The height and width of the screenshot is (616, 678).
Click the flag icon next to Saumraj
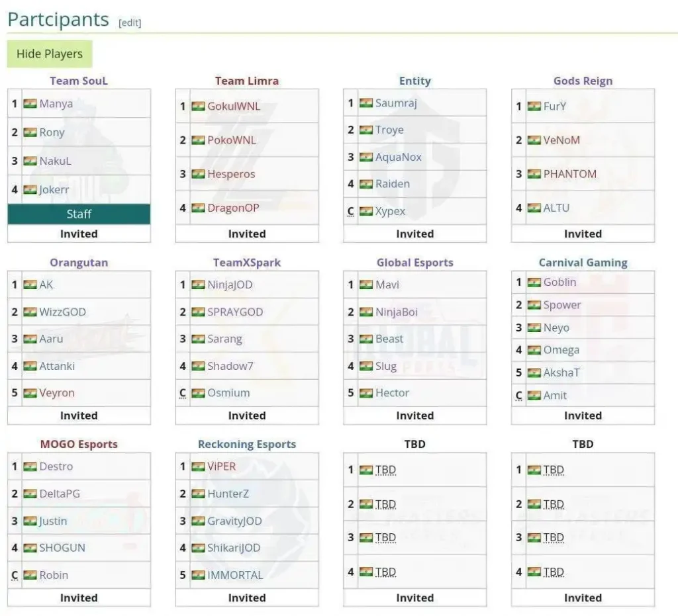[x=366, y=103]
